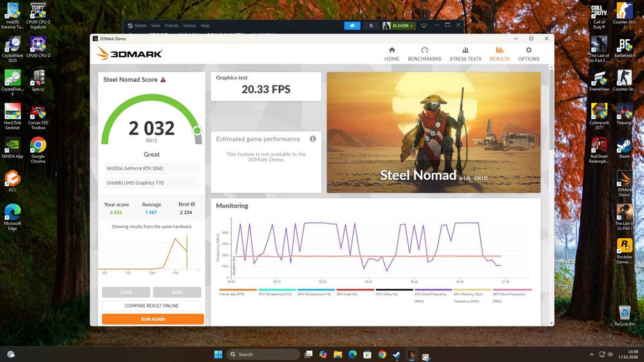Open the Recycle Bin

point(624,315)
